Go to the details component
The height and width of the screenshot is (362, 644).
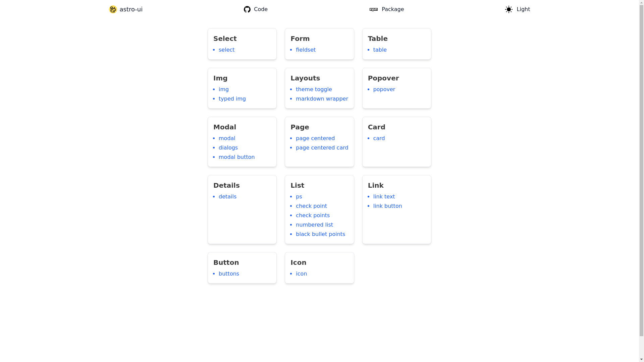click(227, 197)
